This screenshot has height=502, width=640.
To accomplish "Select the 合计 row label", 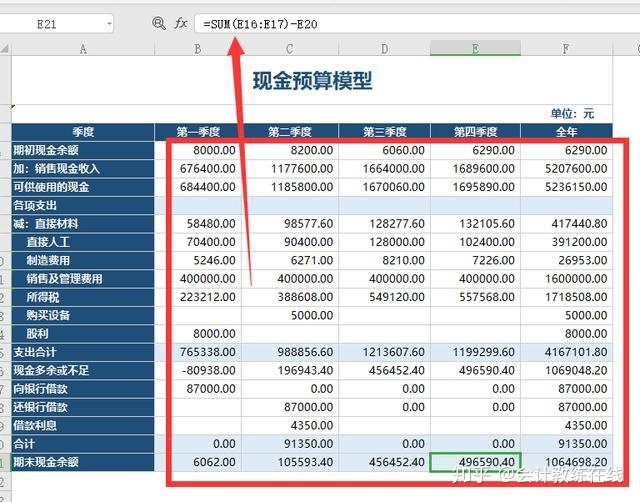I will [83, 444].
